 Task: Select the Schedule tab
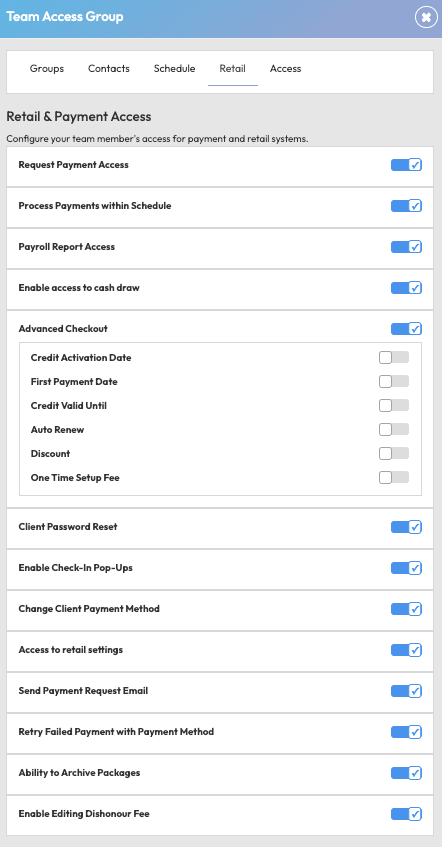click(x=175, y=69)
